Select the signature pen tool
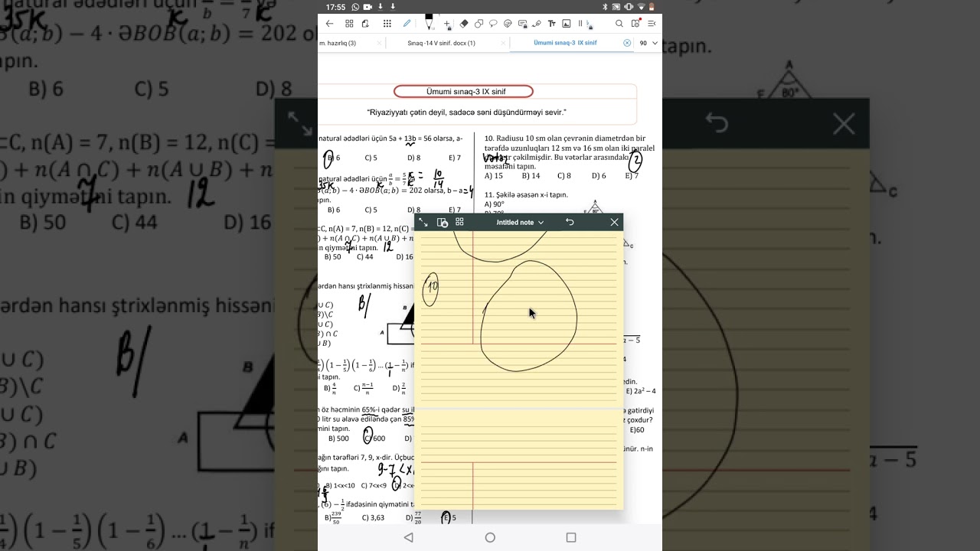The height and width of the screenshot is (551, 980). coord(537,24)
